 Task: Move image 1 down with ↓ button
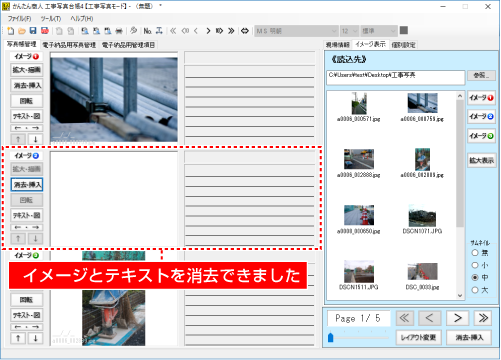[35, 139]
